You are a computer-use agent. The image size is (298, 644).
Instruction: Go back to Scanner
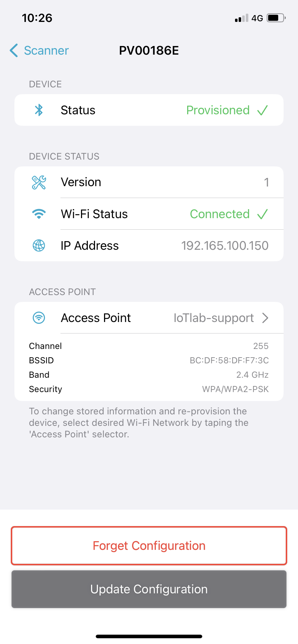[x=46, y=51]
